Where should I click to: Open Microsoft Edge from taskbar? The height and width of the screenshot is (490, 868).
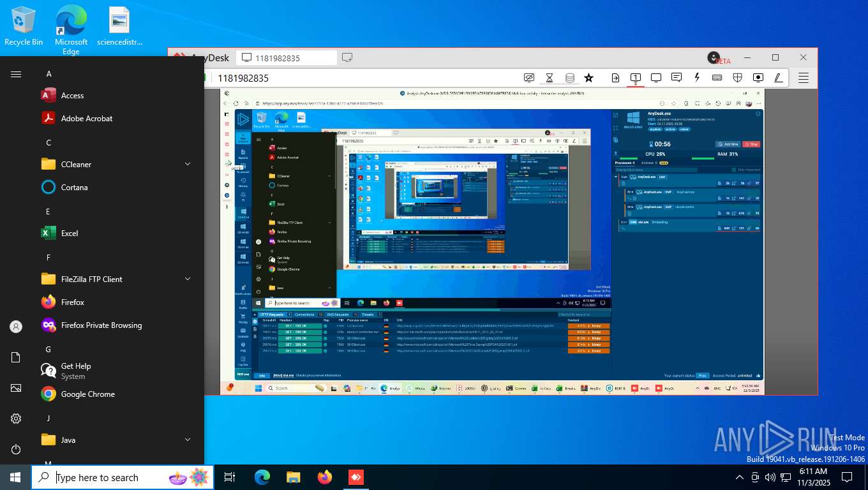(262, 477)
